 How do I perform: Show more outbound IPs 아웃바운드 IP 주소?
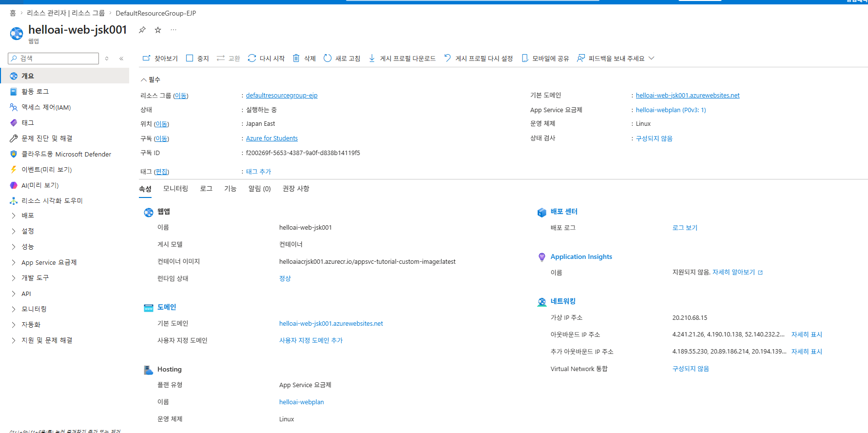tap(807, 335)
